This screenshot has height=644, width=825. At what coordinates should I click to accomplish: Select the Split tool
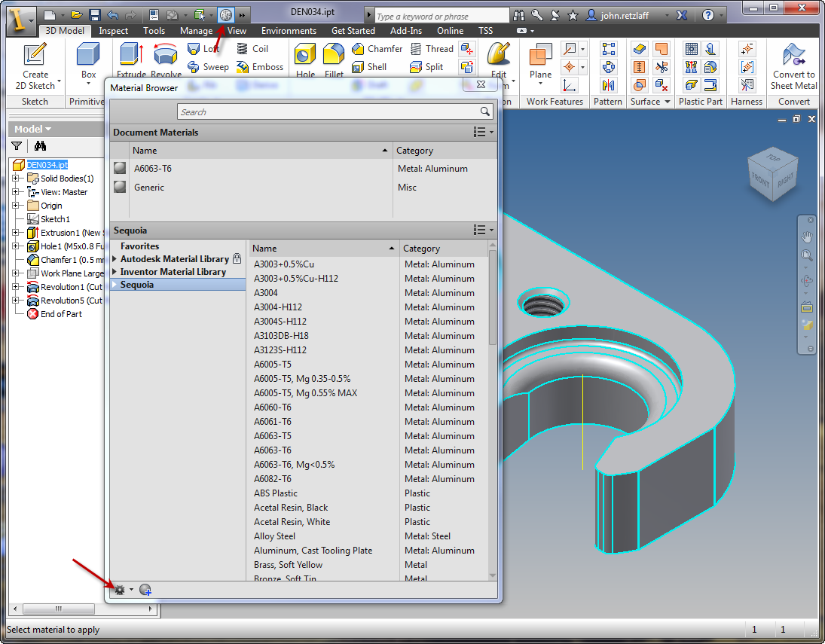point(426,67)
